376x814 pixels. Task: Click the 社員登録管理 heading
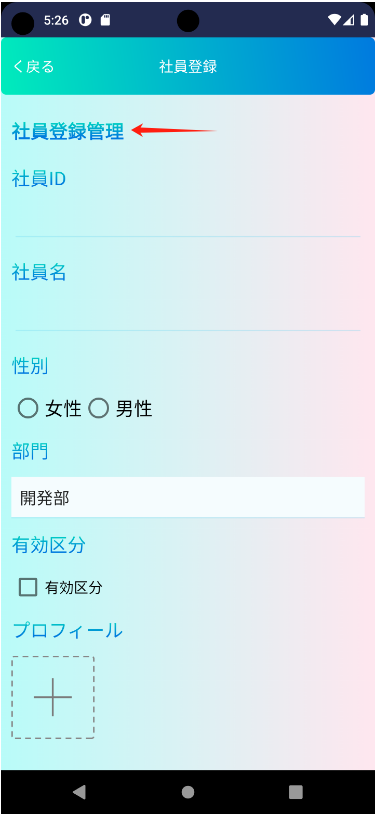click(x=68, y=131)
